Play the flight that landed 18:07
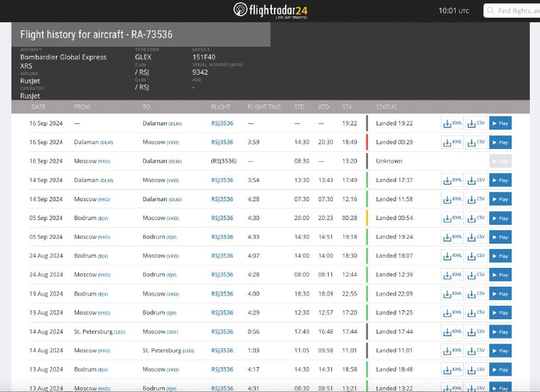Viewport: 540px width, 392px height. click(500, 256)
